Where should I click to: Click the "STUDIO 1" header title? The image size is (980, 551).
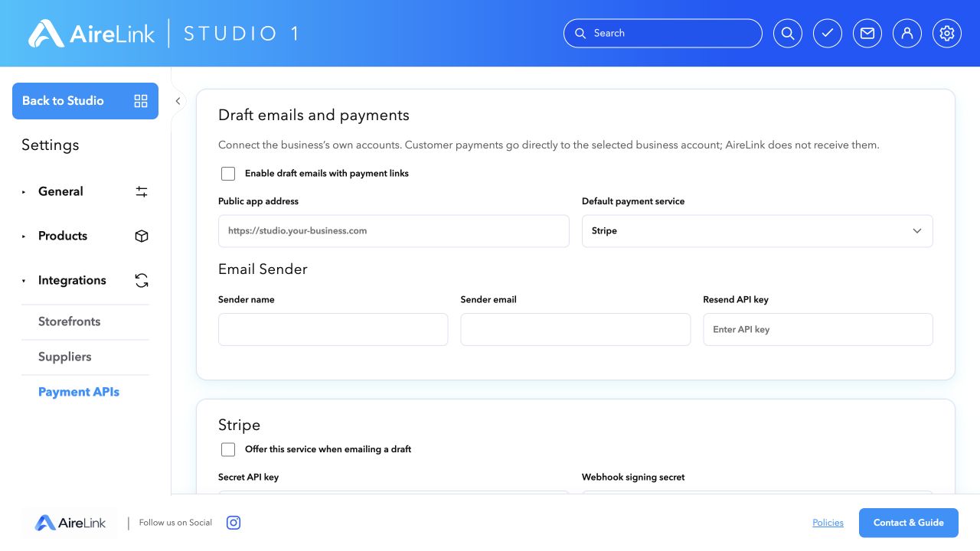click(x=241, y=34)
